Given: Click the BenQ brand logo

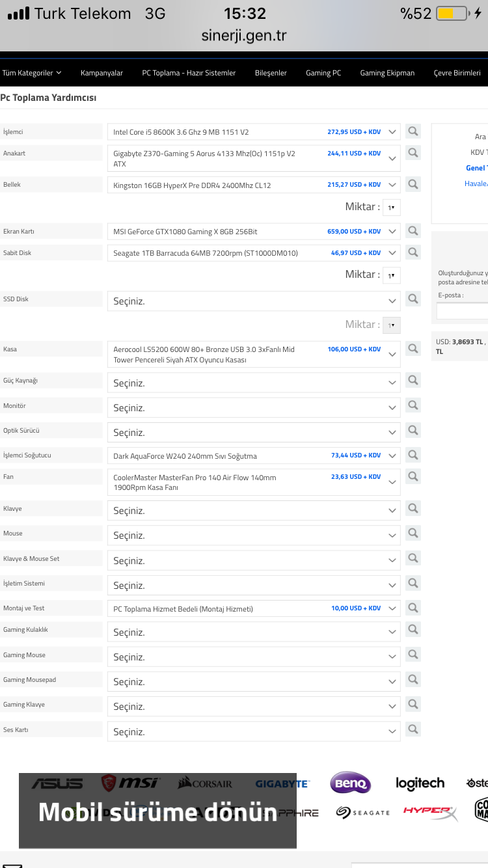Looking at the screenshot, I should point(350,783).
